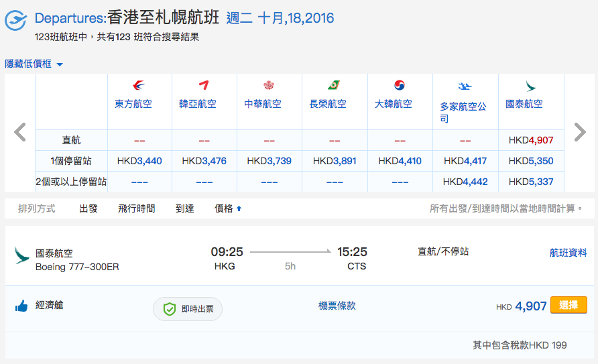The width and height of the screenshot is (598, 364).
Task: Show more airlines with right chevron
Action: [x=580, y=132]
